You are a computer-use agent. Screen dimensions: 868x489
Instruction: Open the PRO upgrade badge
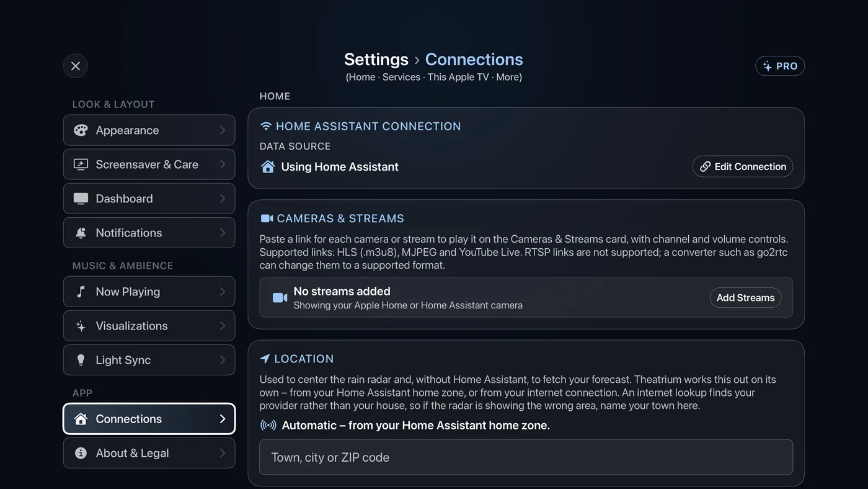point(780,66)
